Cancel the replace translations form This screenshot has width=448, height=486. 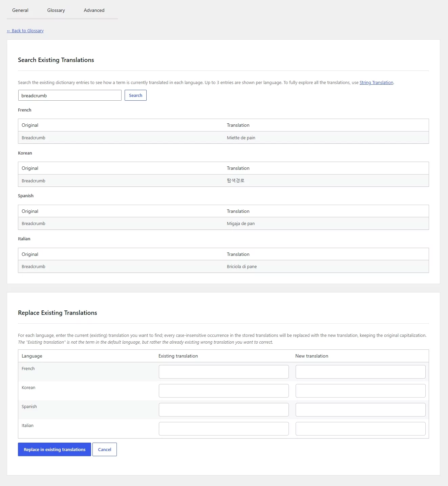click(x=105, y=449)
